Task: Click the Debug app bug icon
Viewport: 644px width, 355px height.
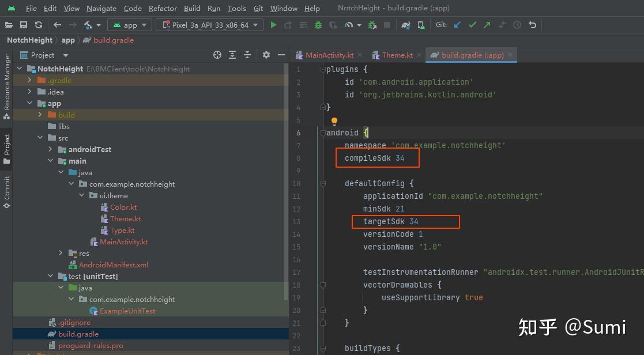Action: tap(318, 25)
